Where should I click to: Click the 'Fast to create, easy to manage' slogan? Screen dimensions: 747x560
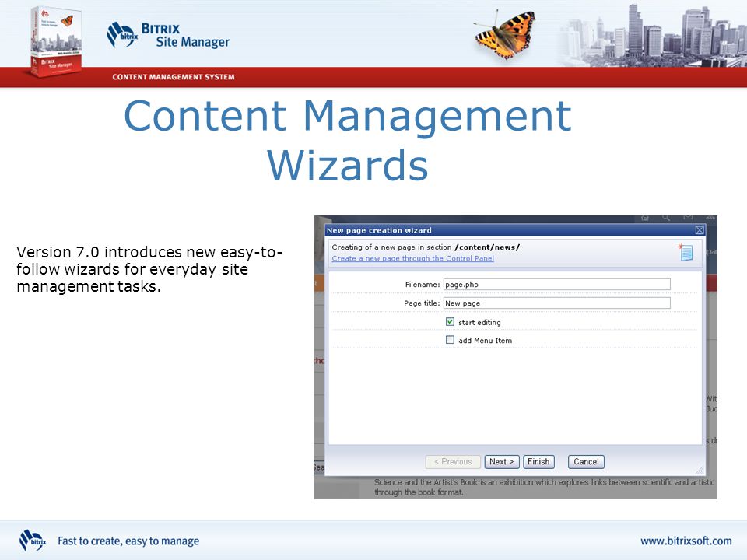tap(128, 541)
